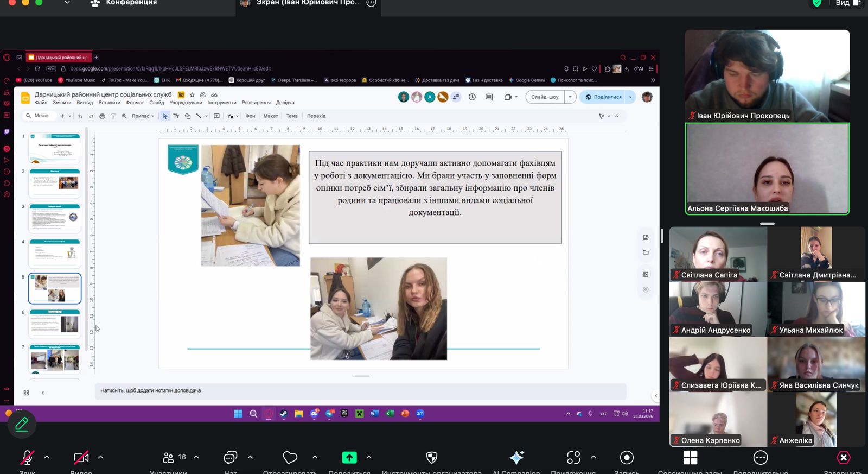The height and width of the screenshot is (474, 868).
Task: Start recording with the Record button
Action: [x=627, y=458]
